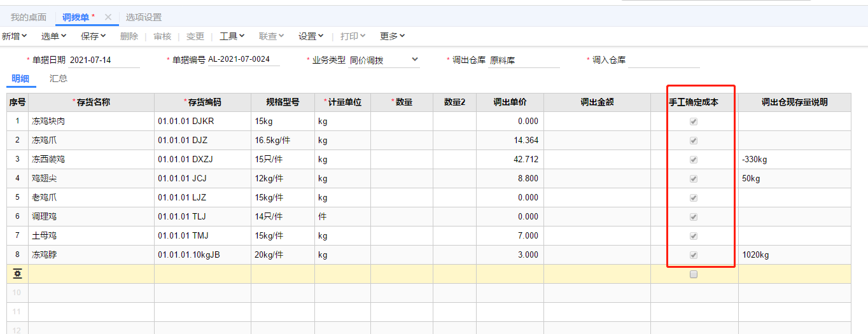Click the 调出单价 column header
The height and width of the screenshot is (334, 868).
click(510, 102)
